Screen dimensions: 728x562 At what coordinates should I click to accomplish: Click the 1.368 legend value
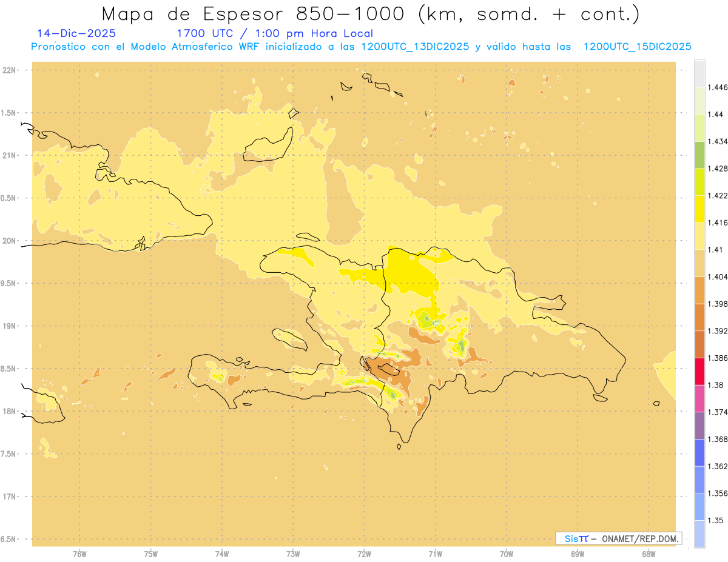[x=718, y=439]
